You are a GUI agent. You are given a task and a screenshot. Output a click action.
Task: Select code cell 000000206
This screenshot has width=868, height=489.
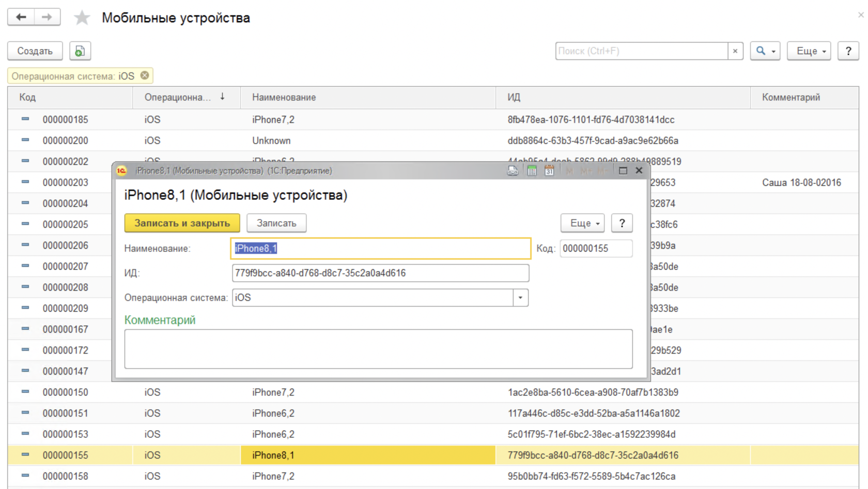(x=66, y=245)
